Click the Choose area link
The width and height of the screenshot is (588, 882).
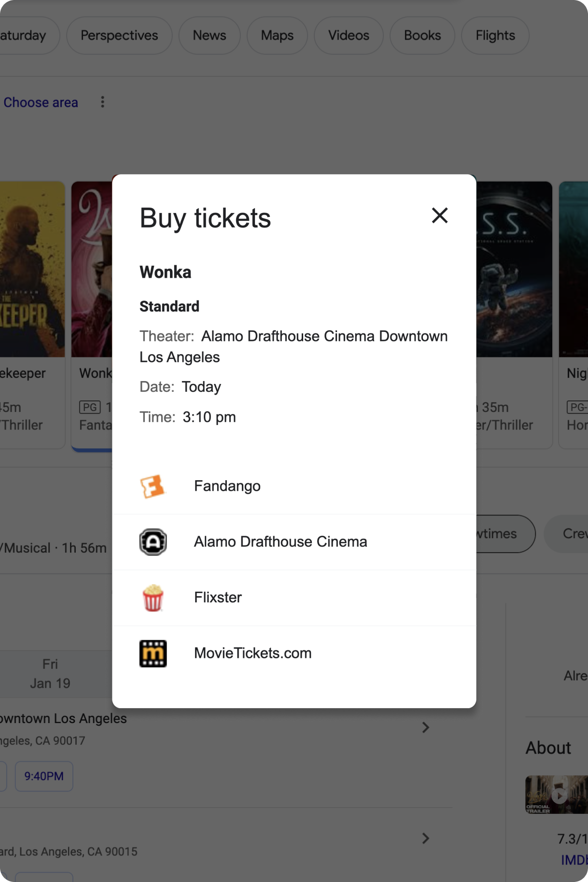[x=41, y=102]
